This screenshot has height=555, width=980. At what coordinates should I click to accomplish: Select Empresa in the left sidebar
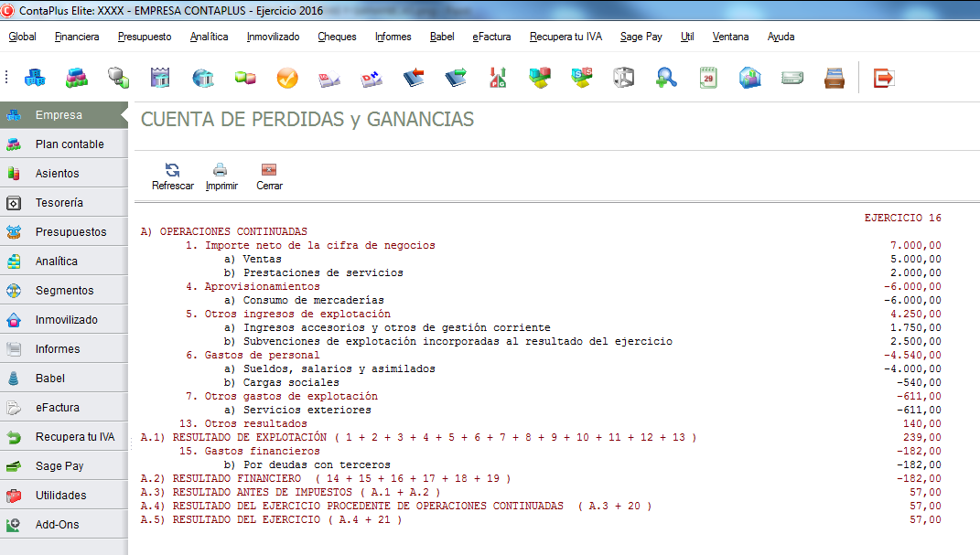[x=64, y=115]
